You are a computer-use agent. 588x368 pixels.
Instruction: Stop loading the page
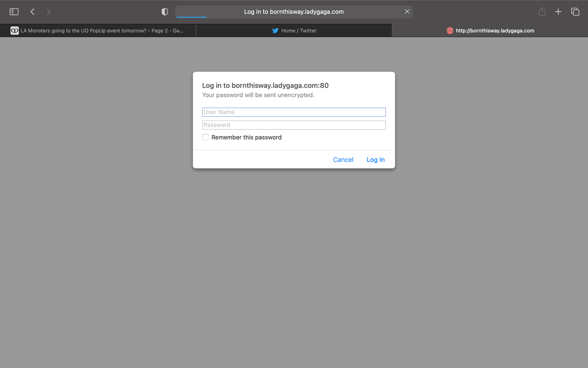coord(407,11)
